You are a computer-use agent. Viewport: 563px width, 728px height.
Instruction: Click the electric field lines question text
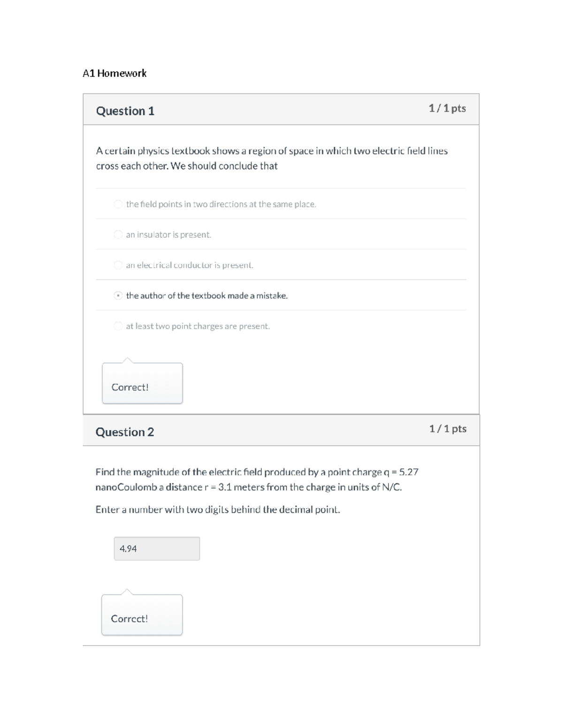coord(272,158)
